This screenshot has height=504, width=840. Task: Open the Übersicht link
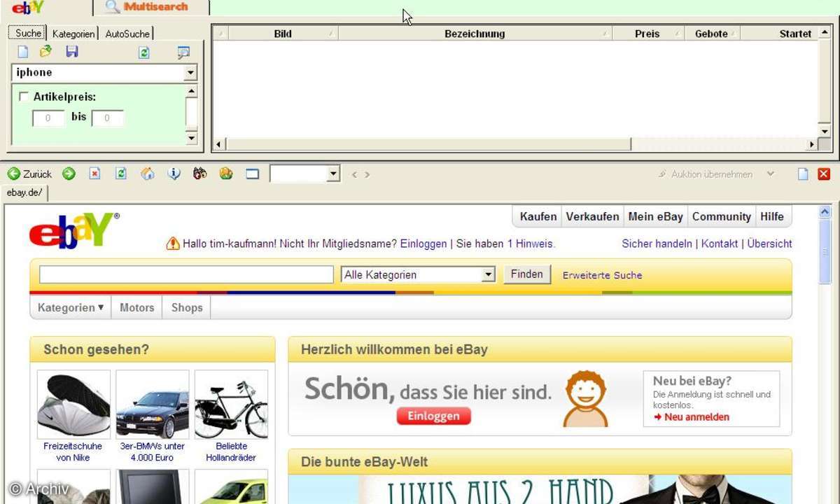tap(770, 244)
